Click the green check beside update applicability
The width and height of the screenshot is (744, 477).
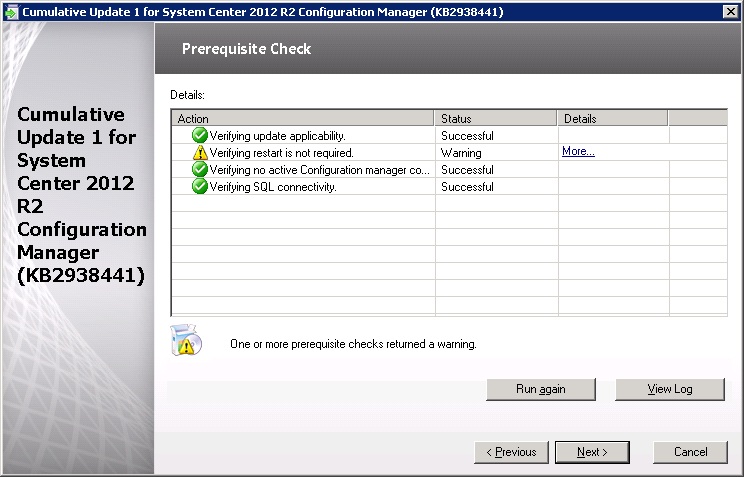coord(200,136)
